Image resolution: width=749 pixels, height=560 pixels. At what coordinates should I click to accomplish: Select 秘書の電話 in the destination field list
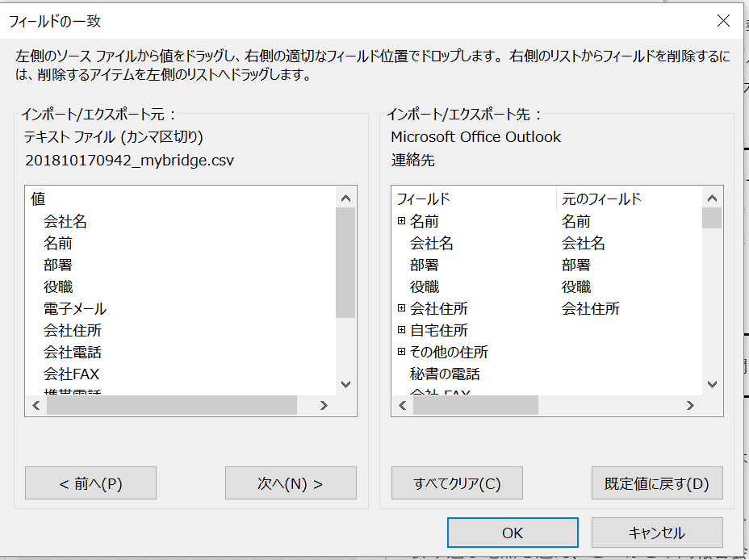445,374
